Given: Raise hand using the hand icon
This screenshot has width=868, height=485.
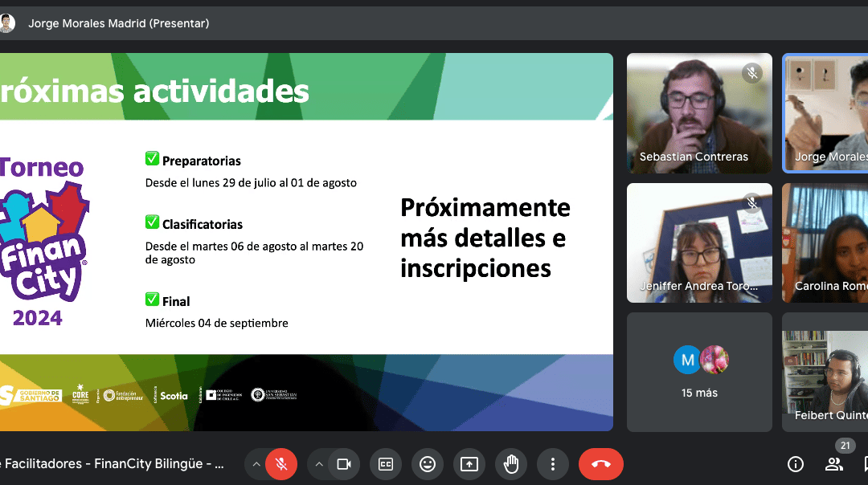Looking at the screenshot, I should [511, 464].
